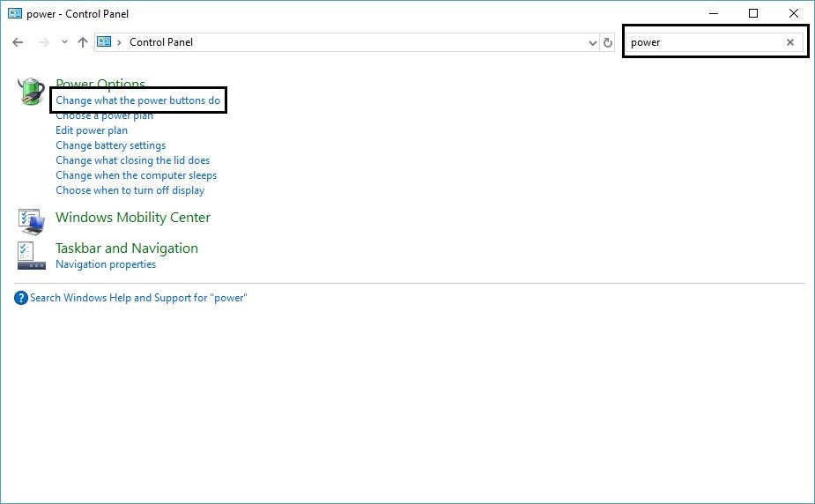The width and height of the screenshot is (815, 504).
Task: Open Change when the computer sleeps
Action: [137, 175]
